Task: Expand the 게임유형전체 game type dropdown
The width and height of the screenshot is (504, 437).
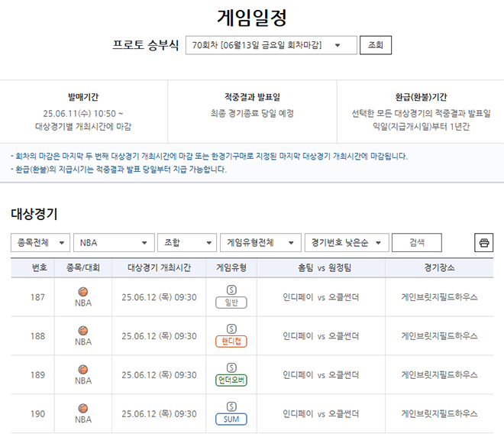Action: [260, 243]
